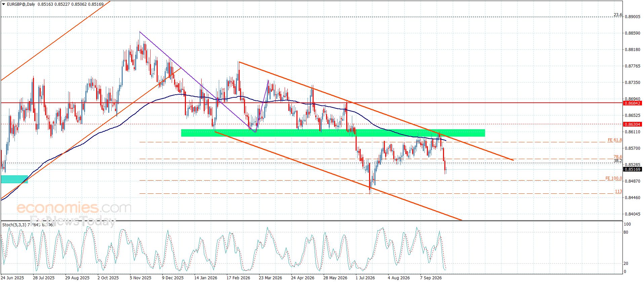The height and width of the screenshot is (282, 644).
Task: Click the 24 Jun 2025 date label
Action: point(12,278)
